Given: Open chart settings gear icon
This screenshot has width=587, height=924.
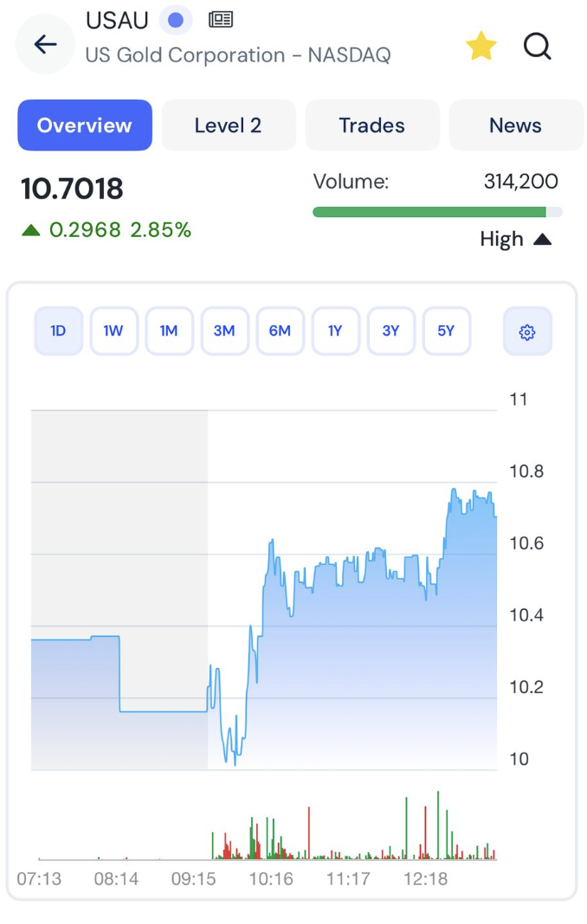Looking at the screenshot, I should coord(526,331).
